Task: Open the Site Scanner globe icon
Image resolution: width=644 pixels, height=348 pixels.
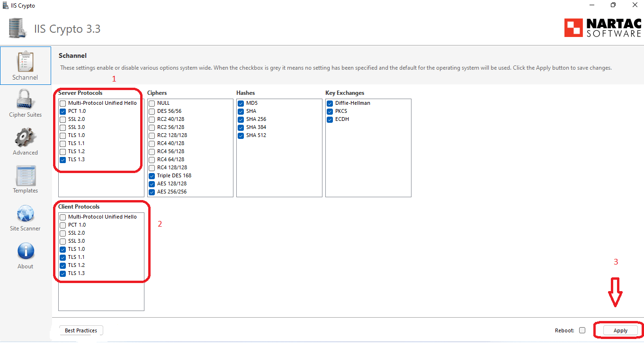Action: [26, 213]
